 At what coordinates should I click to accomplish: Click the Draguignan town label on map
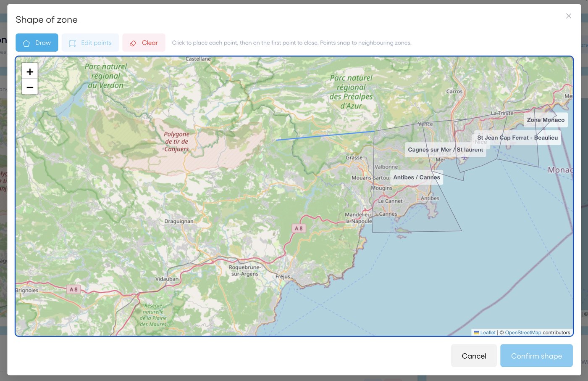(x=179, y=221)
